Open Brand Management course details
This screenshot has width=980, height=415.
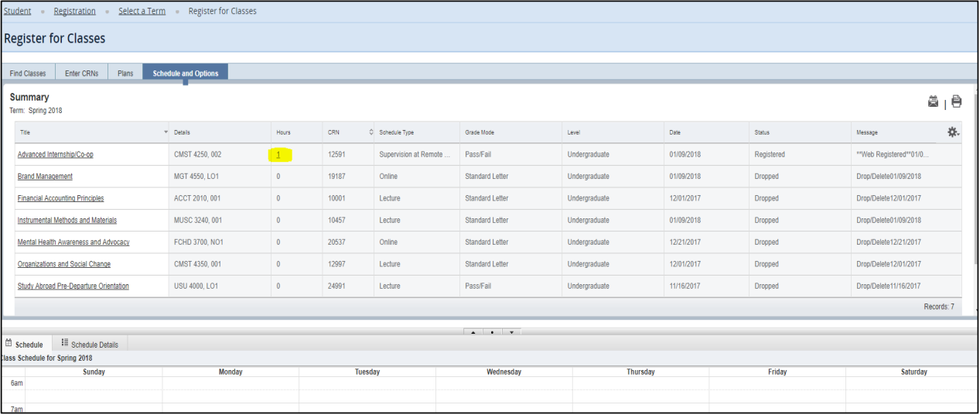tap(45, 177)
